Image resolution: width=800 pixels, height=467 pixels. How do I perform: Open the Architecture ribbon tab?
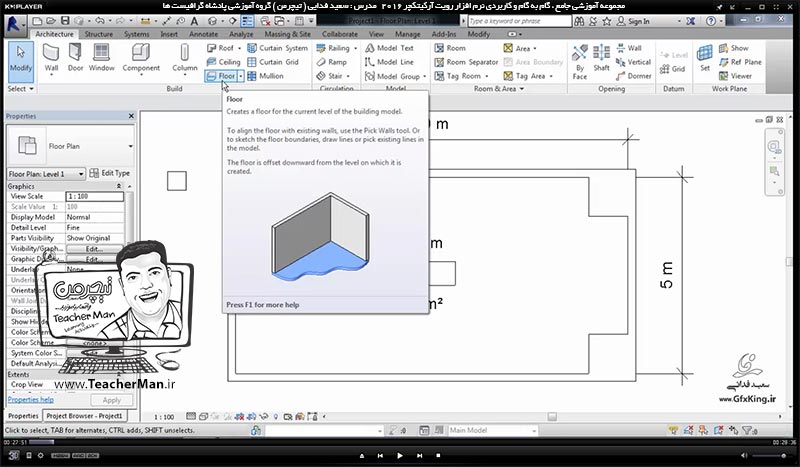pos(54,34)
